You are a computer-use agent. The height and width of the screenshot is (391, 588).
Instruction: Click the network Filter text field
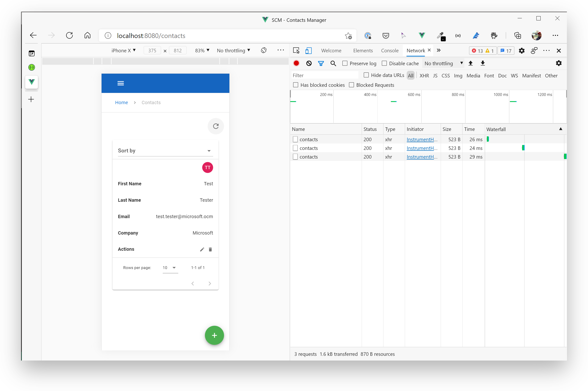324,75
